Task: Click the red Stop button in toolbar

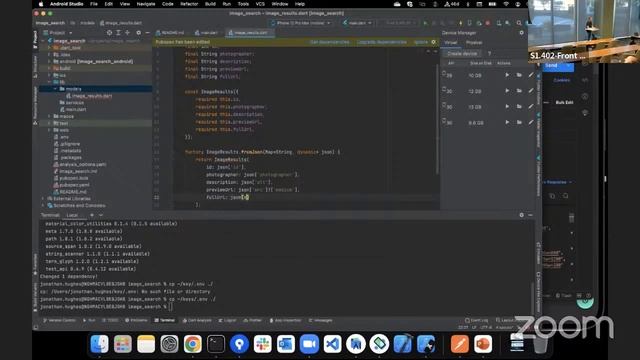Action: (487, 23)
